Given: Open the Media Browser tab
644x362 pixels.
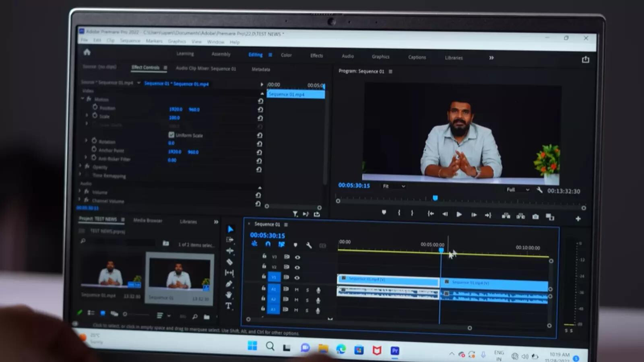Looking at the screenshot, I should click(x=148, y=220).
